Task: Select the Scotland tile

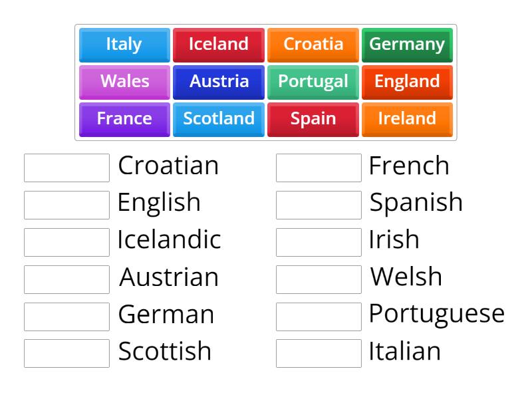Action: coord(218,119)
